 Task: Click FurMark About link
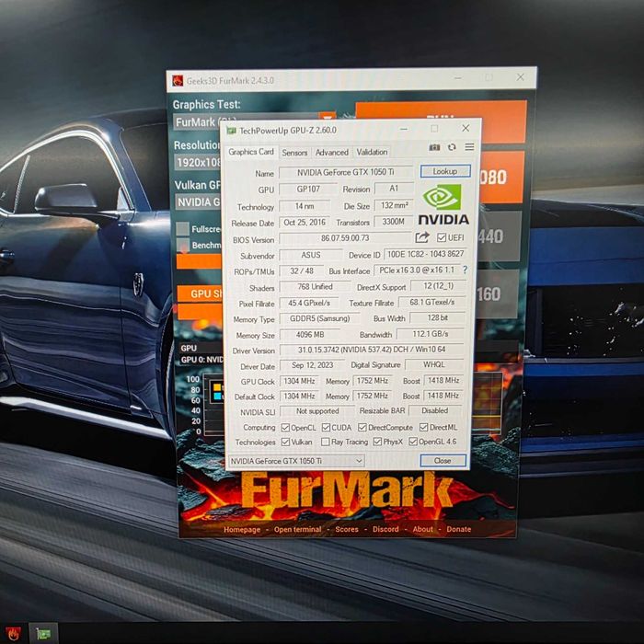(422, 529)
